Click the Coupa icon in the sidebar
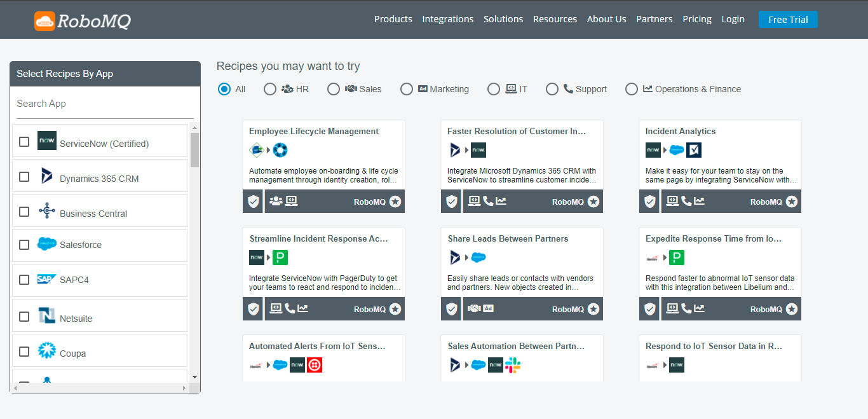868x419 pixels. pyautogui.click(x=47, y=350)
